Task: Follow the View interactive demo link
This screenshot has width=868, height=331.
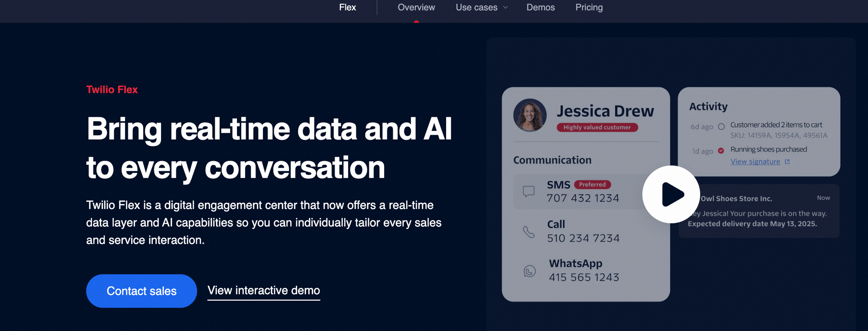Action: click(264, 291)
